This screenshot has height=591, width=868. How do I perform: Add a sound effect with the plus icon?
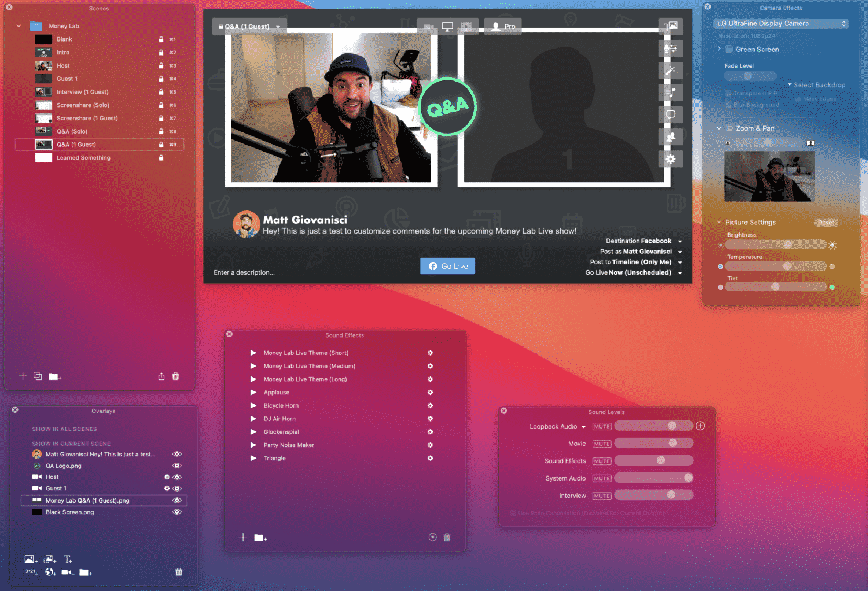243,537
